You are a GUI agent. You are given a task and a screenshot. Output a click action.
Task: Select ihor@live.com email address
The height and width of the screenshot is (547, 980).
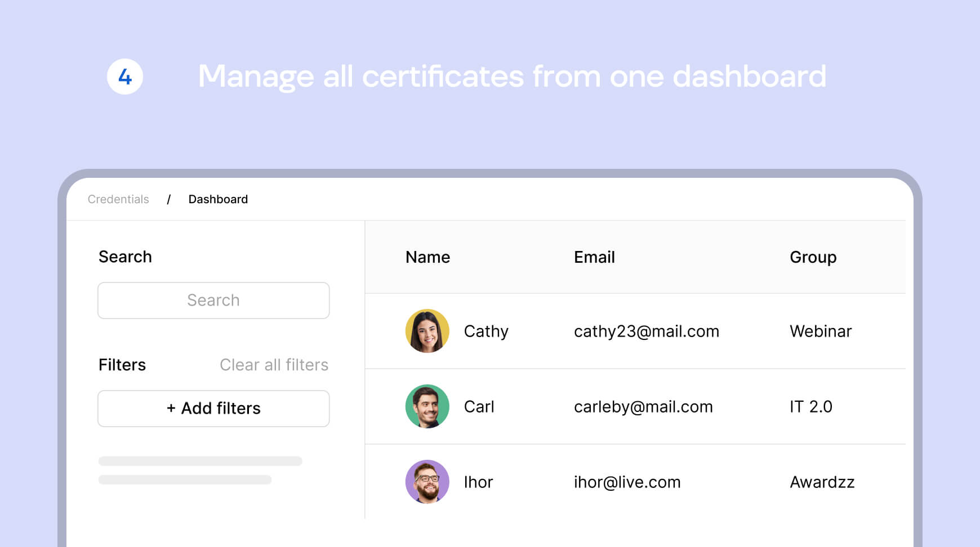coord(627,482)
